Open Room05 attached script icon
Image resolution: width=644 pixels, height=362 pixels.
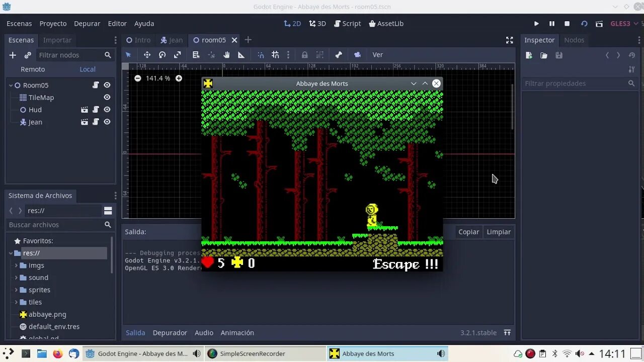tap(96, 85)
